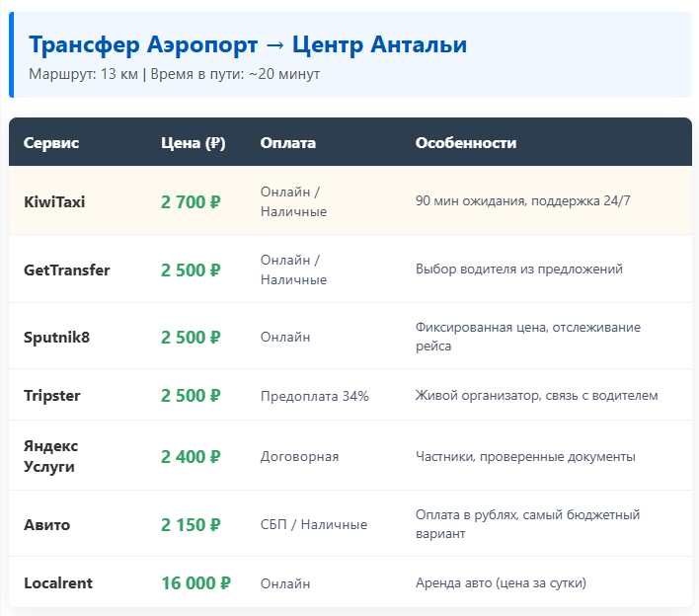Click the route info line Маршрут: 13 км
Image resolution: width=699 pixels, height=616 pixels.
click(x=83, y=74)
